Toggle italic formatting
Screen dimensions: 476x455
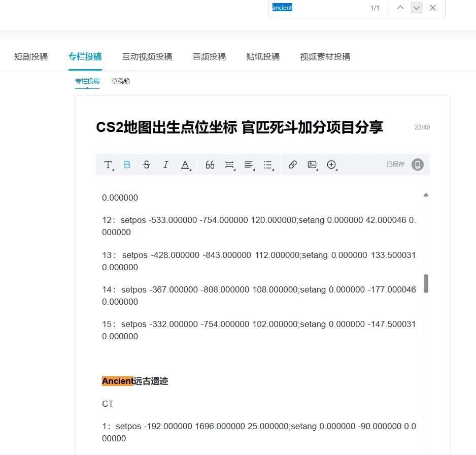pos(166,165)
